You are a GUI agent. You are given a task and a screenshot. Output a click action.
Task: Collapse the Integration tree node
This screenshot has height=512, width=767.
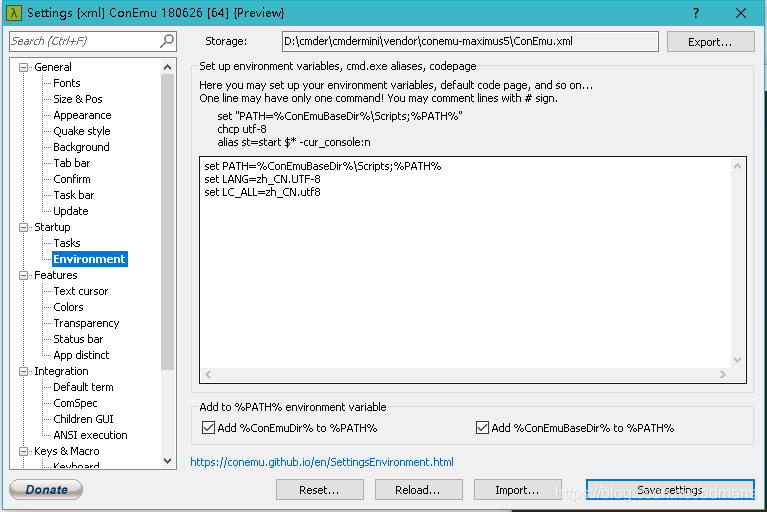(x=23, y=372)
